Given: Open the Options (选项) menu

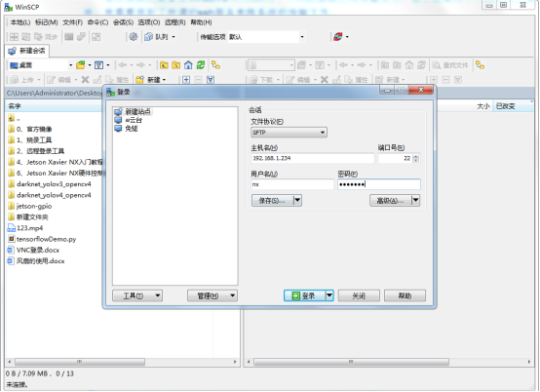Looking at the screenshot, I should tap(149, 22).
